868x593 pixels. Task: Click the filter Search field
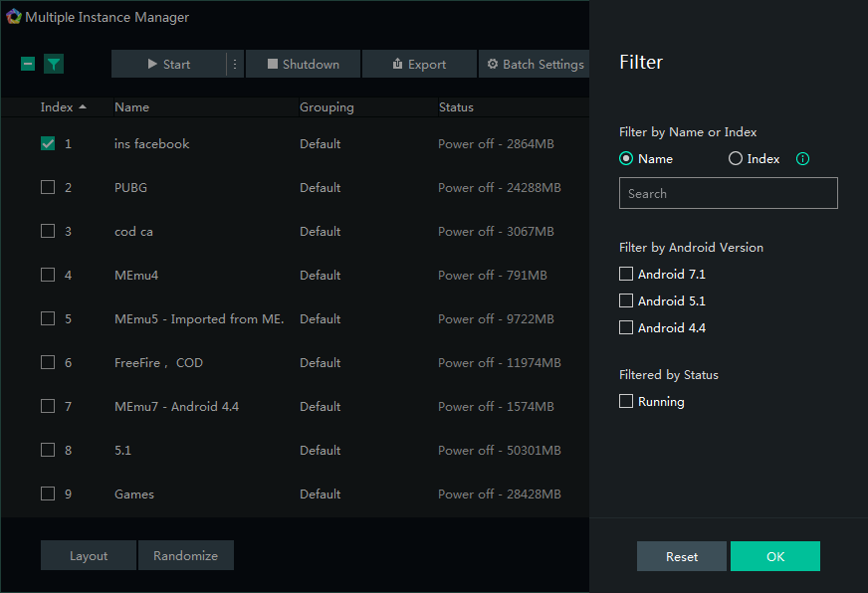[x=728, y=193]
